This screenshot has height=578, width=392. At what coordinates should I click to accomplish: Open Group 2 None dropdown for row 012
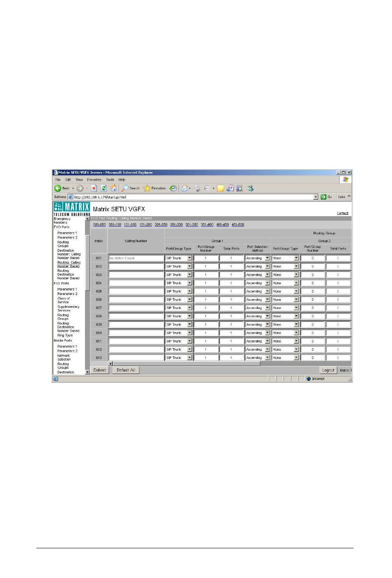[x=296, y=349]
